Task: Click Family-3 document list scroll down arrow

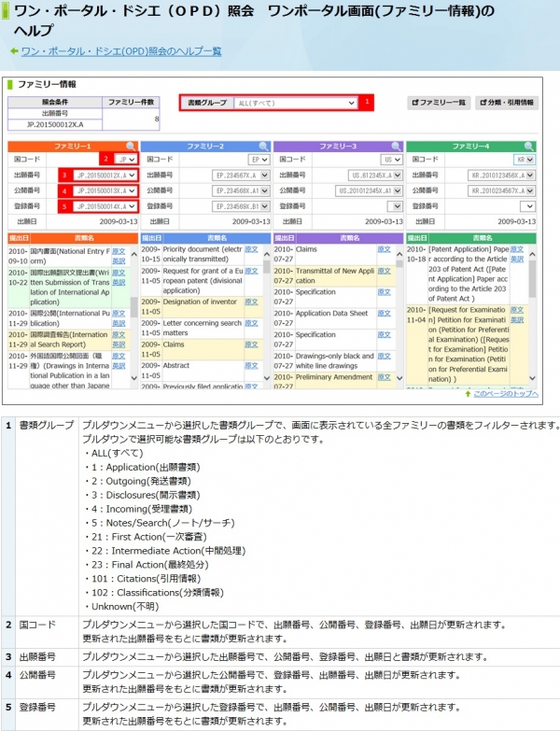Action: coord(399,378)
